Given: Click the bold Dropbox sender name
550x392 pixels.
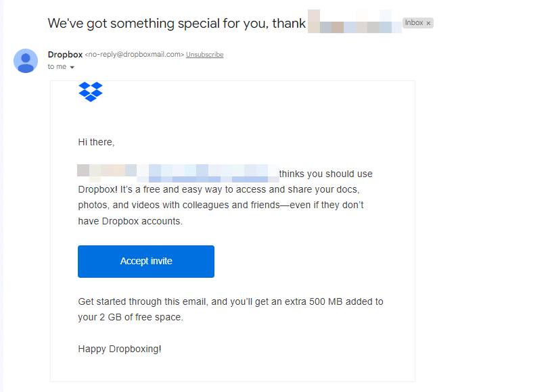Looking at the screenshot, I should coord(65,54).
